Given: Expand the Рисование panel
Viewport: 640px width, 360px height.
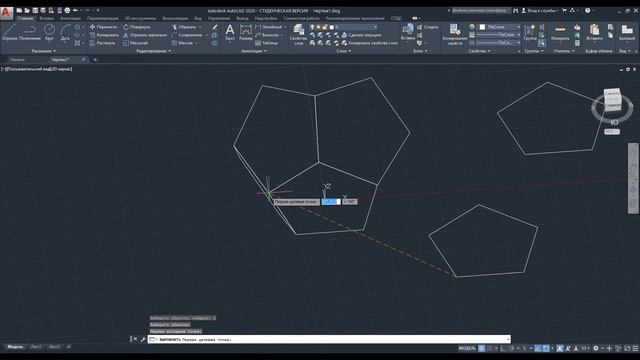Looking at the screenshot, I should [44, 51].
